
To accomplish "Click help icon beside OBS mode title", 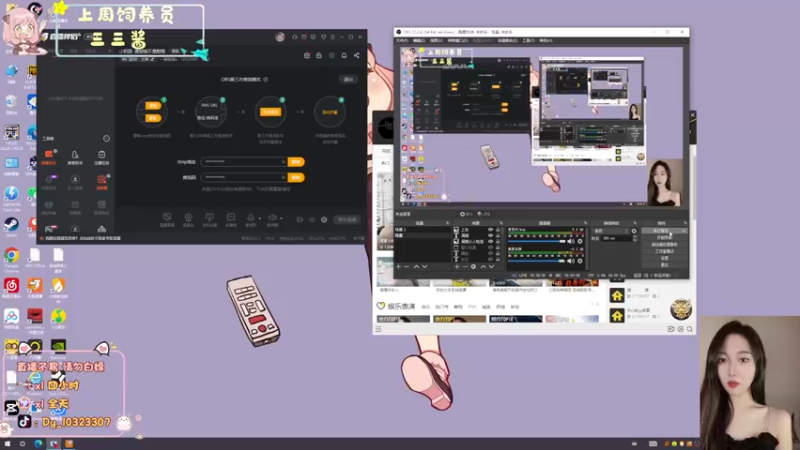I will click(x=266, y=80).
